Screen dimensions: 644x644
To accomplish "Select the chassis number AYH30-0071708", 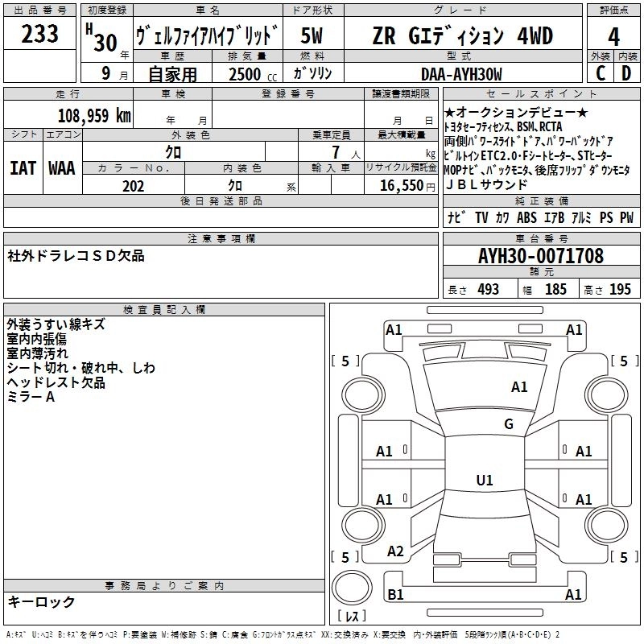I will click(x=541, y=256).
